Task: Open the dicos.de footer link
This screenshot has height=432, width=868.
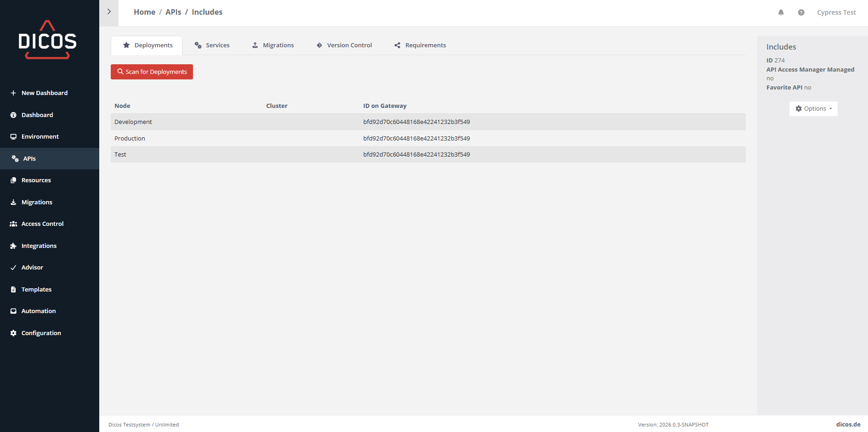Action: pyautogui.click(x=848, y=425)
